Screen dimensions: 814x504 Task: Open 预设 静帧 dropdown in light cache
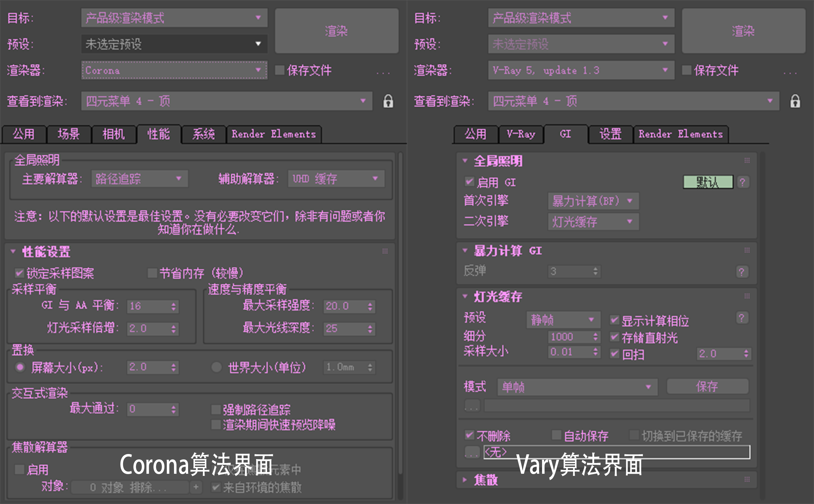click(x=564, y=320)
